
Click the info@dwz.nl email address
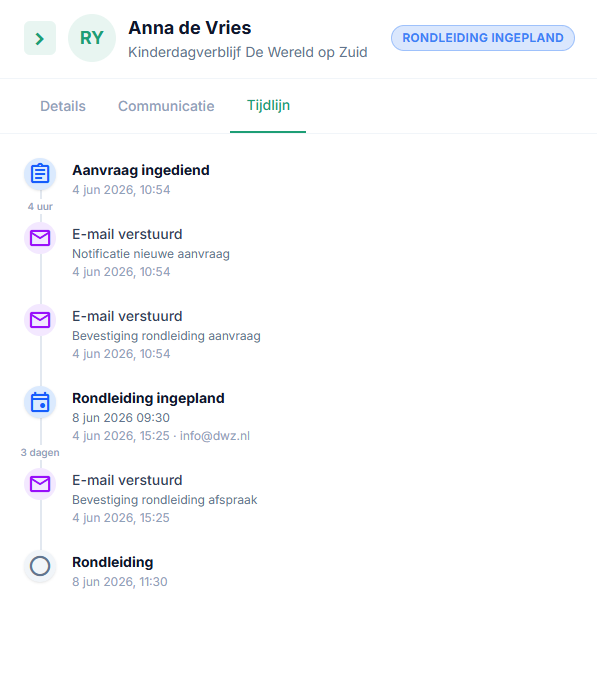click(x=215, y=436)
